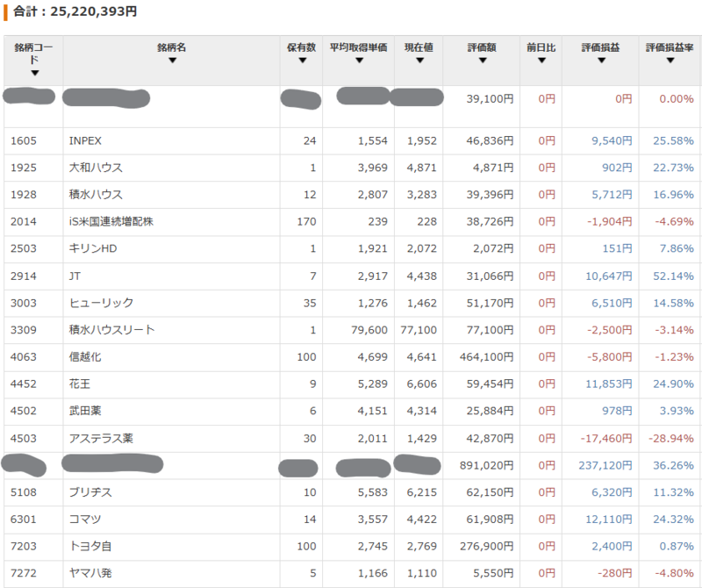The height and width of the screenshot is (588, 702).
Task: Click JT profit rate 52.14%
Action: pos(673,276)
